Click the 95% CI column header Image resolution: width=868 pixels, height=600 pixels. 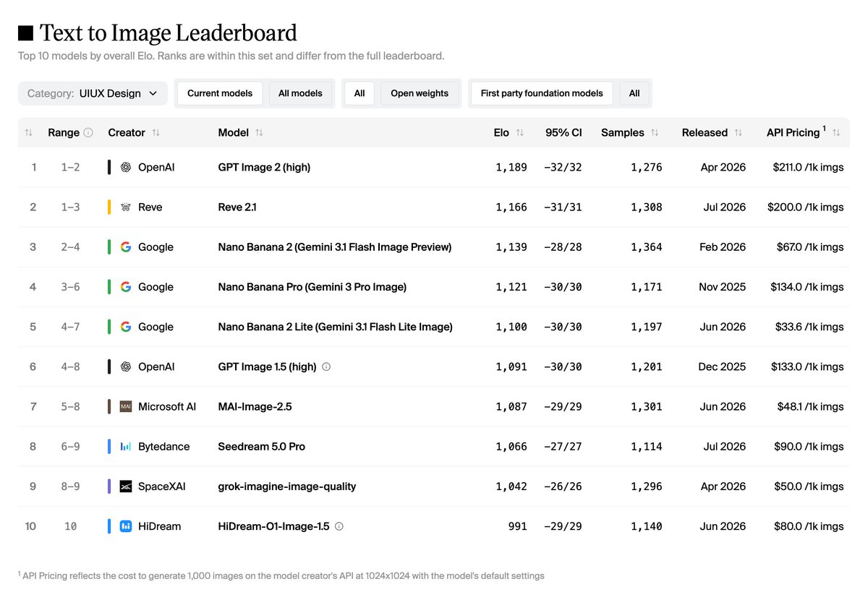point(563,132)
